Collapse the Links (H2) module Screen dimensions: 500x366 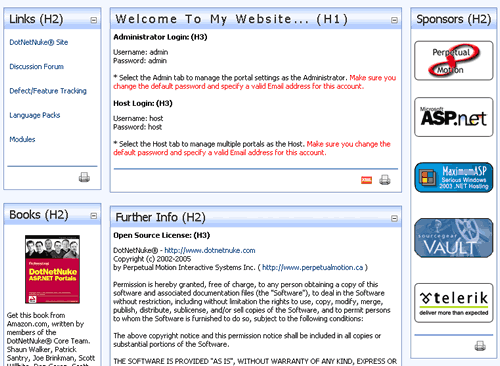94,20
